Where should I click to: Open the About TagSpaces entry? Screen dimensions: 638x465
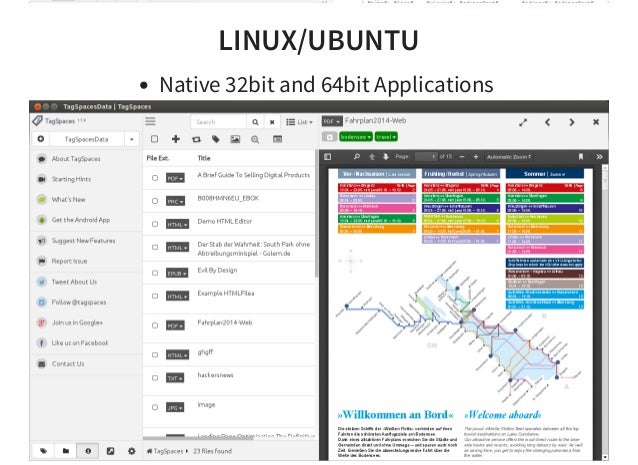pos(76,159)
